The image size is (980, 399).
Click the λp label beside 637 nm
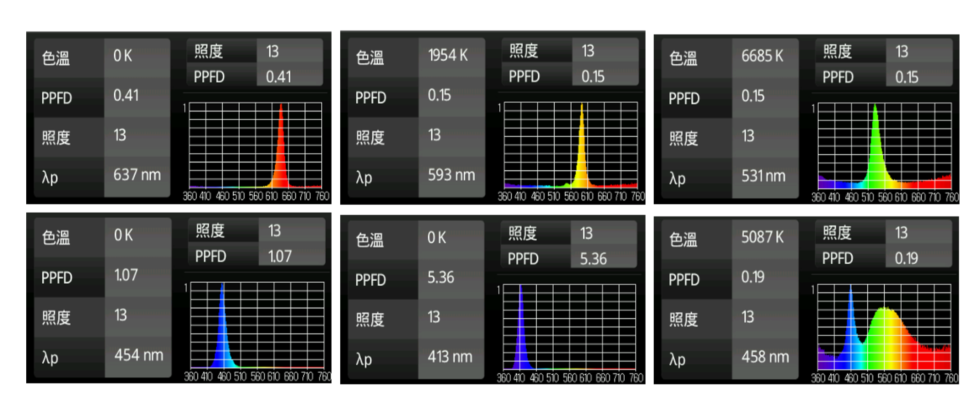[50, 178]
